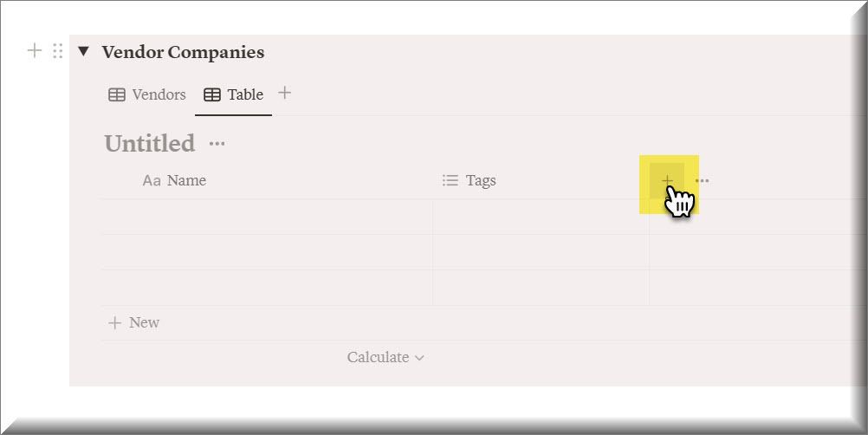Add a row with the New button
868x435 pixels.
tap(134, 322)
